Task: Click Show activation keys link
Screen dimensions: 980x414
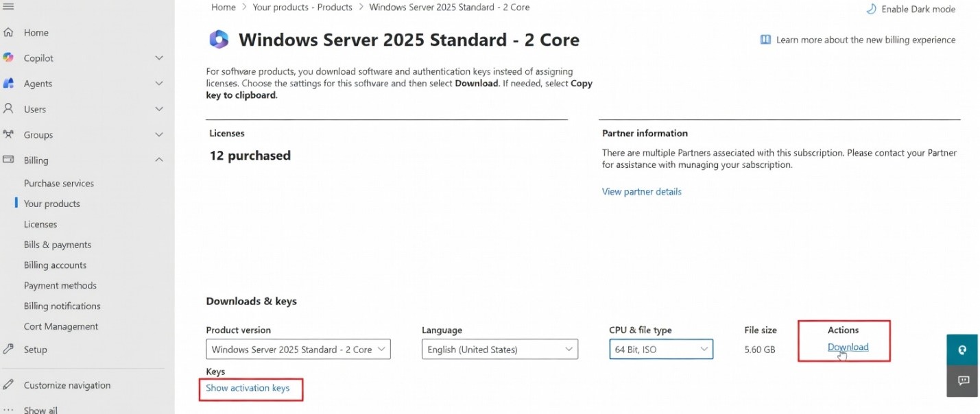Action: click(248, 388)
